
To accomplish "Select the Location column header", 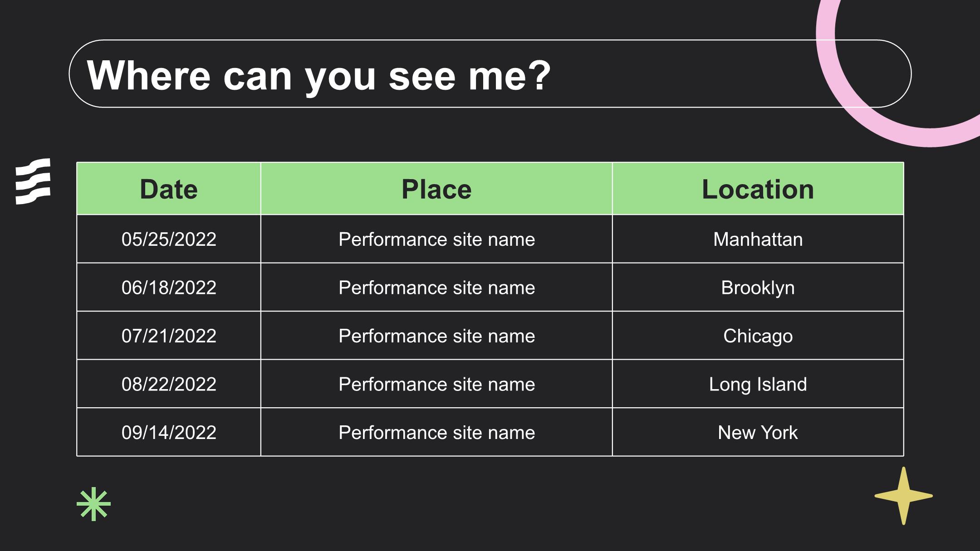I will [x=758, y=189].
